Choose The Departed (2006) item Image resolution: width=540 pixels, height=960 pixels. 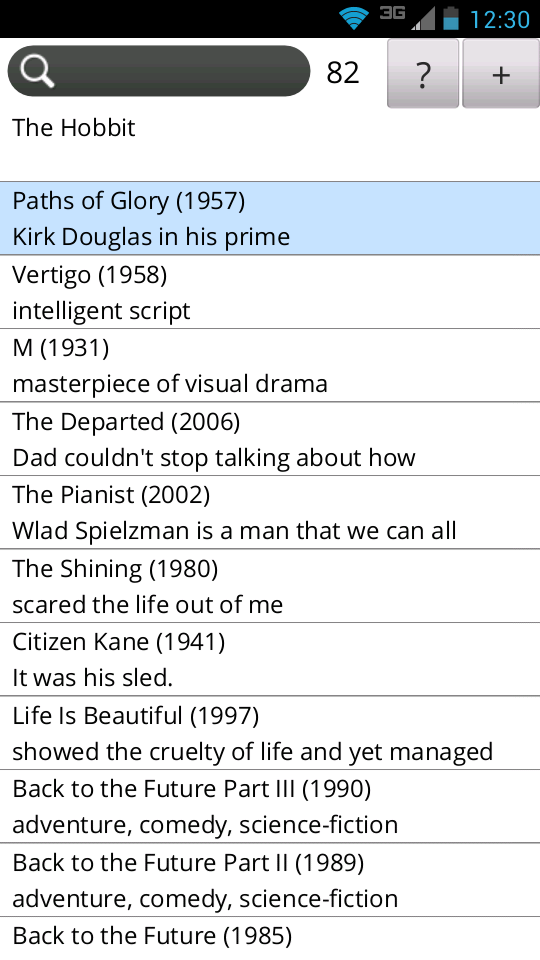270,439
